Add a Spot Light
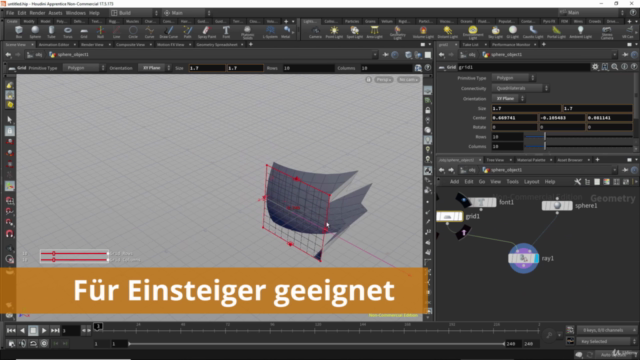The height and width of the screenshot is (360, 640). pyautogui.click(x=355, y=31)
